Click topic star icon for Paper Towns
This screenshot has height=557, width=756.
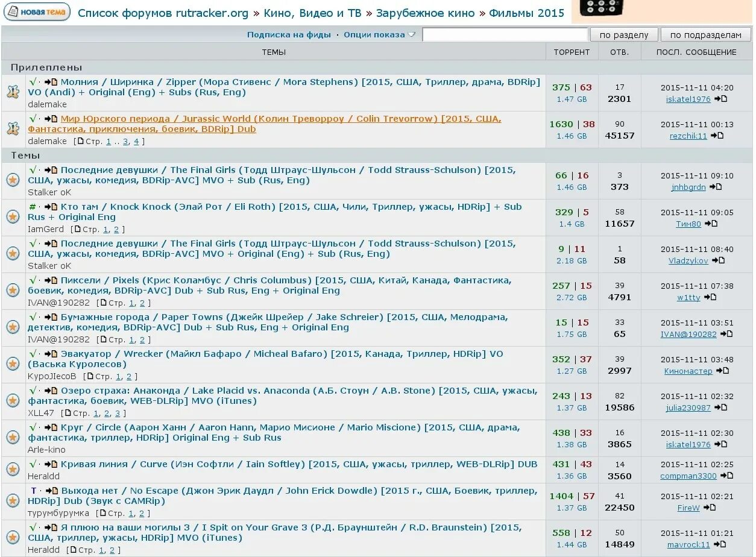tap(13, 327)
